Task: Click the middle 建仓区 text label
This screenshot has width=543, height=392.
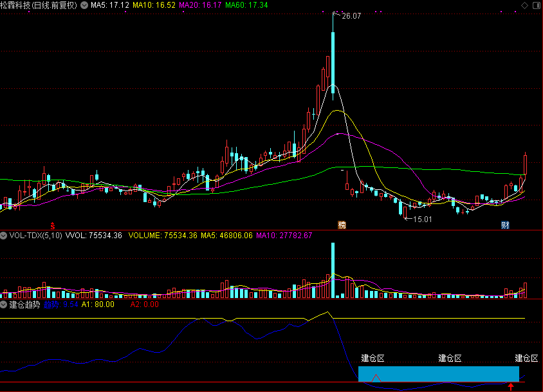Action: (450, 358)
